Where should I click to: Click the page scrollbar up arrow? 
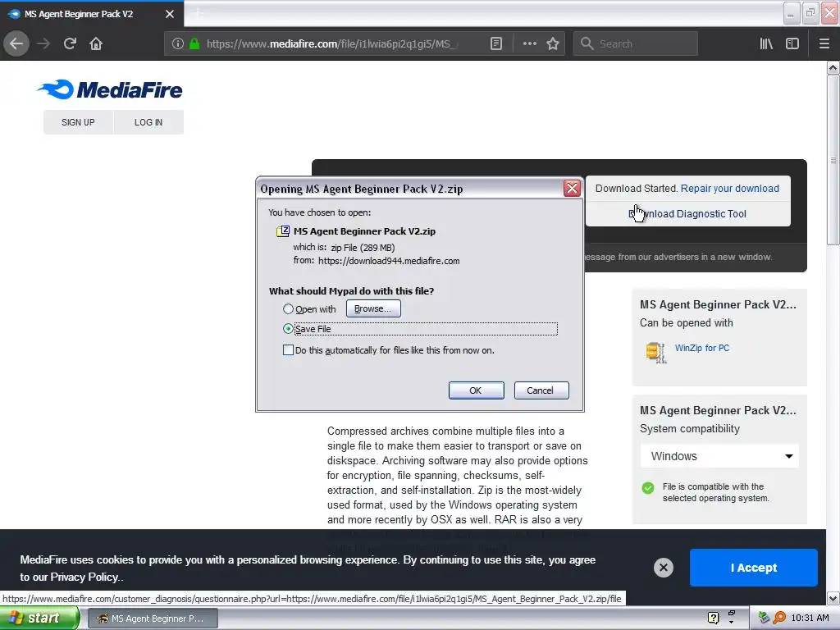pyautogui.click(x=833, y=67)
